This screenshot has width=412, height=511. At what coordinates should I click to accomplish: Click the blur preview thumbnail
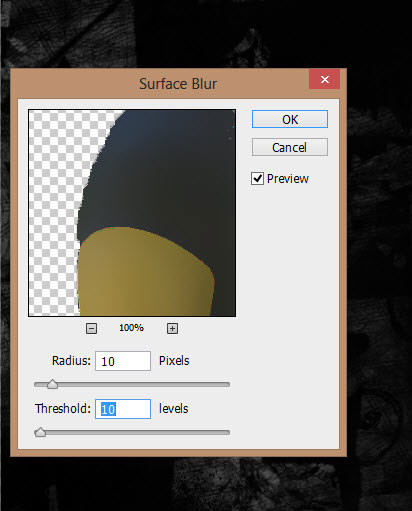132,213
